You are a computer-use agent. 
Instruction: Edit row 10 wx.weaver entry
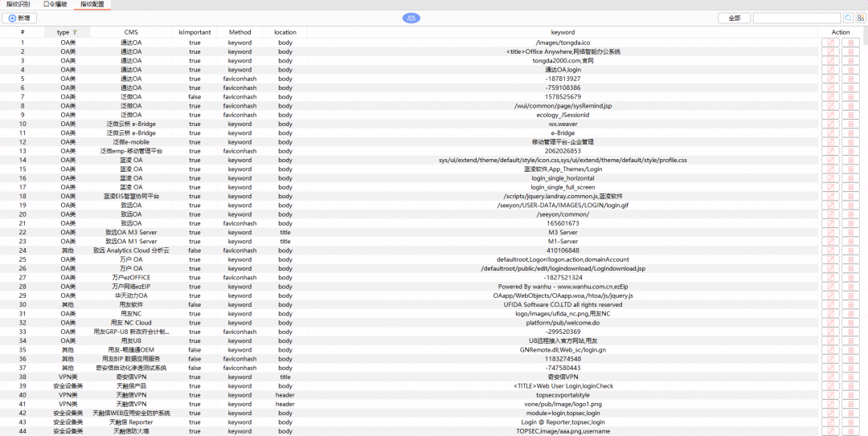pos(830,124)
